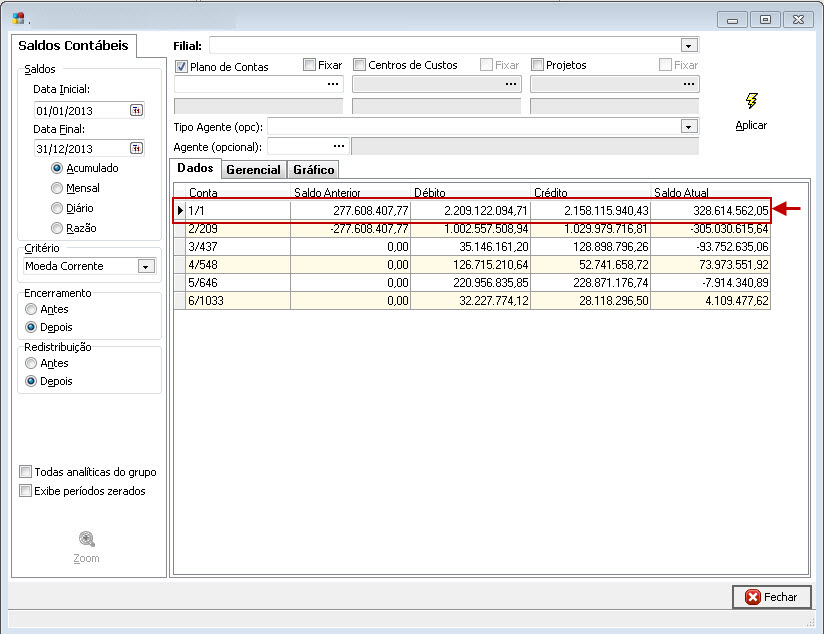The image size is (824, 634).
Task: Open the Tipo Agente dropdown list
Action: pyautogui.click(x=688, y=127)
